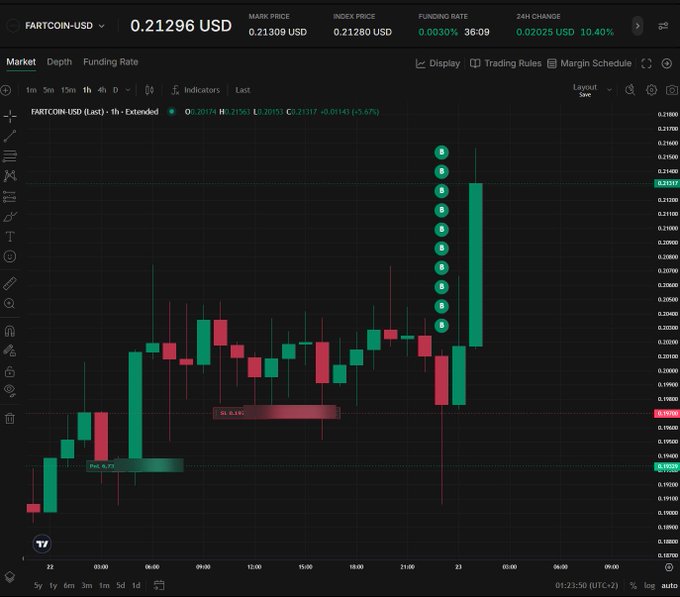Open the Layout Save dropdown arrow
This screenshot has width=680, height=597.
609,90
